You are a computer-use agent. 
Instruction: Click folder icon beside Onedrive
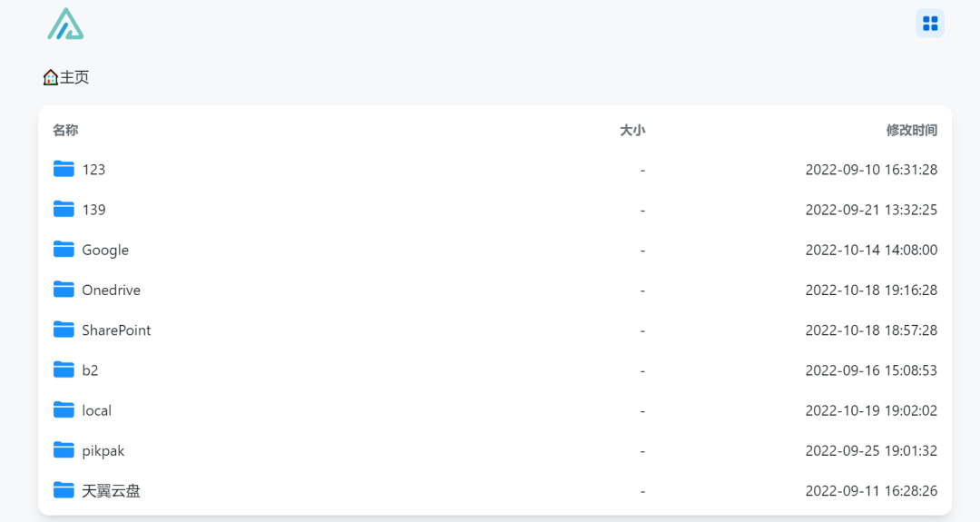64,290
